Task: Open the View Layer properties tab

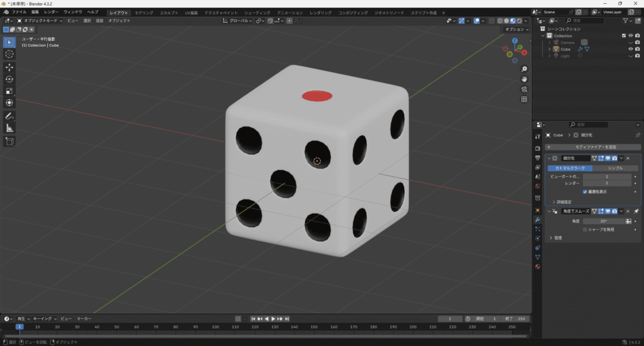Action: click(537, 167)
